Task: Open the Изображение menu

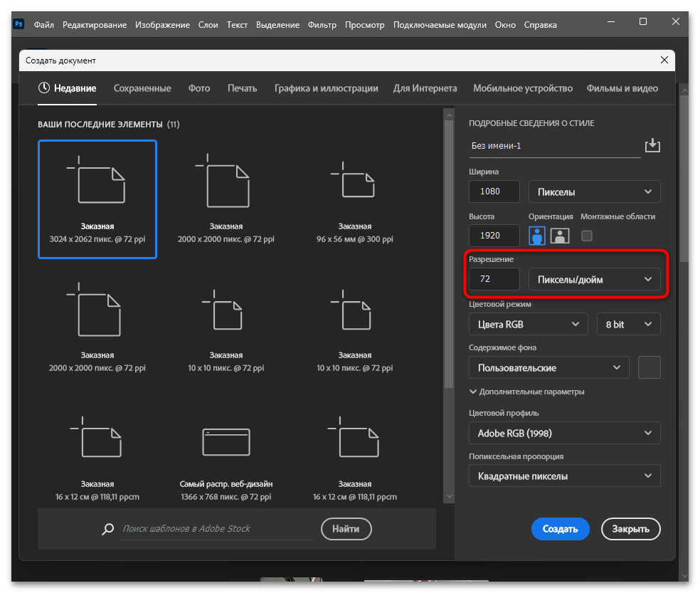Action: tap(162, 25)
